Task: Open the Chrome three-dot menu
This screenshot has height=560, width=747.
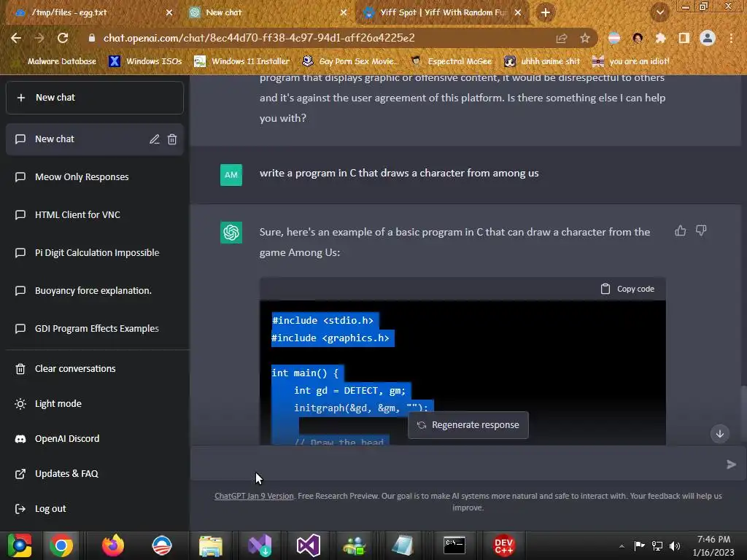Action: coord(731,38)
